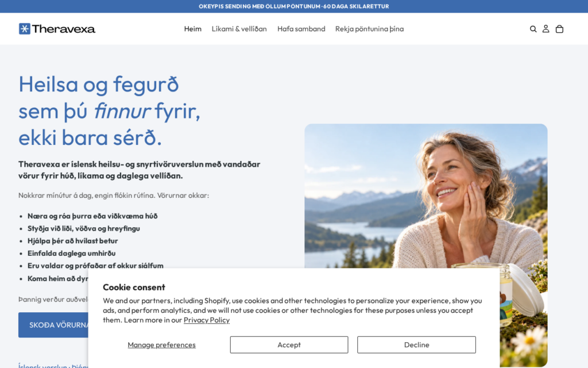Open Manage preferences for cookies

(x=161, y=345)
